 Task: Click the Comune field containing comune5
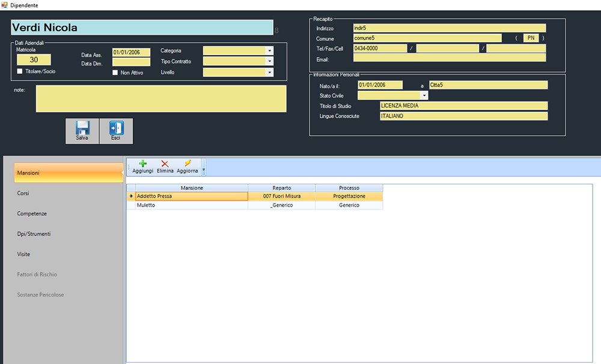point(427,38)
